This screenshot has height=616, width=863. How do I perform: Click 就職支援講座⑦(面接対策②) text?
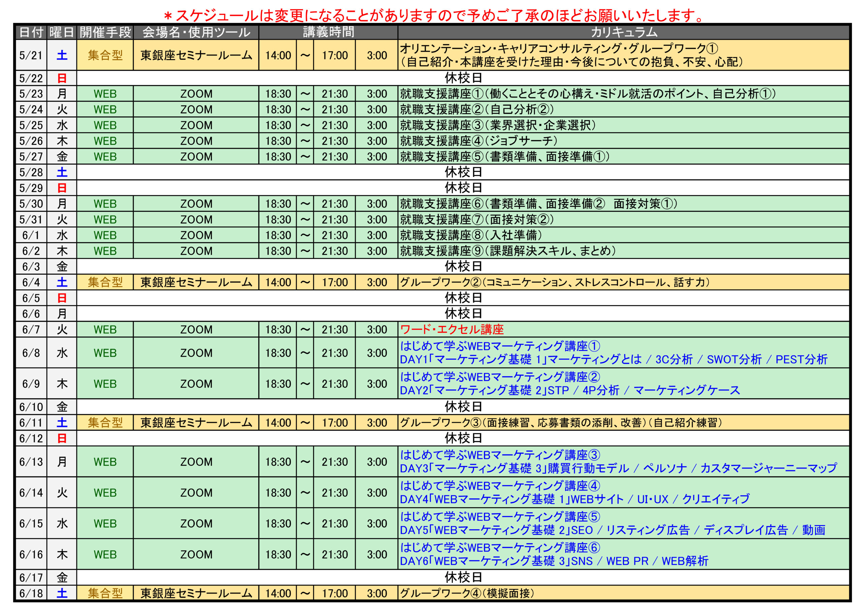coord(477,219)
